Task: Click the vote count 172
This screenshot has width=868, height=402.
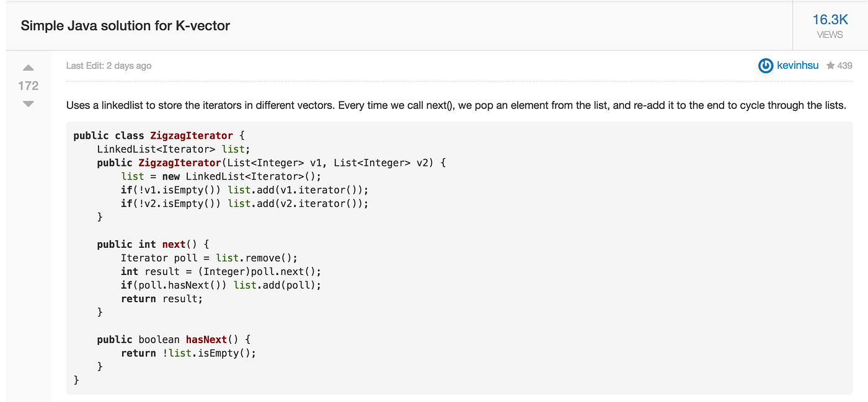Action: point(28,85)
